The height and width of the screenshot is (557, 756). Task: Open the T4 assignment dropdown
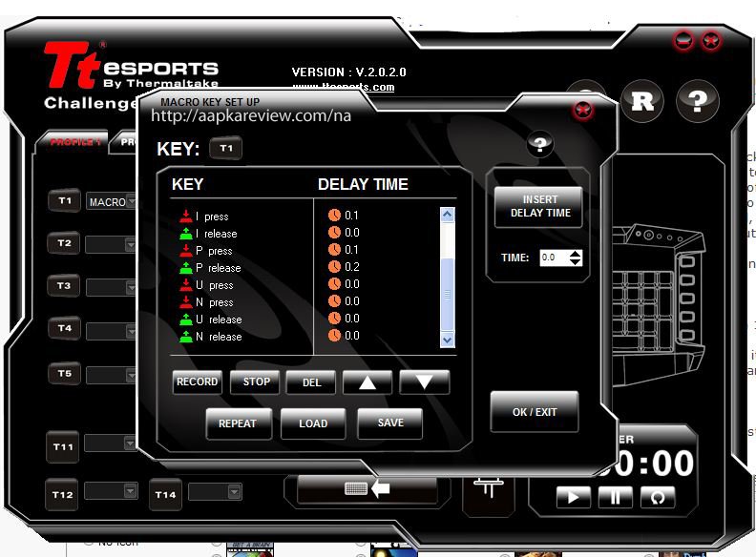click(x=112, y=331)
